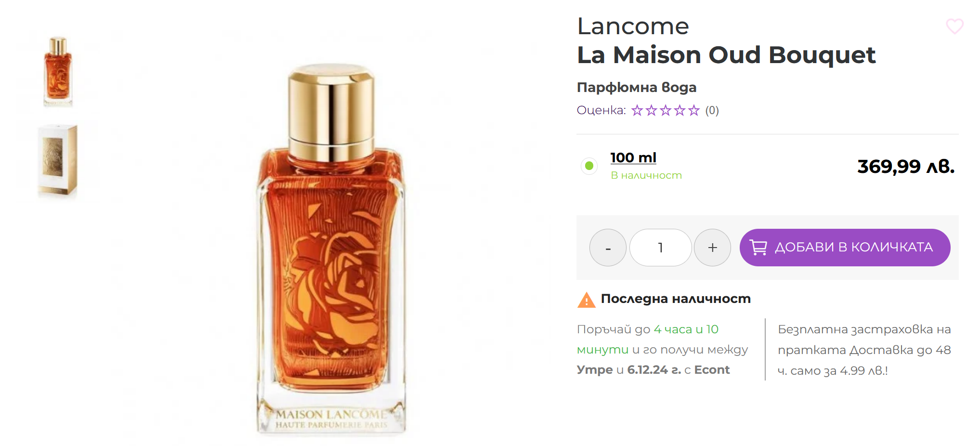
Task: Add the perfume to cart with ДОБАВИ В КОЛИЧКАТА
Action: point(845,248)
